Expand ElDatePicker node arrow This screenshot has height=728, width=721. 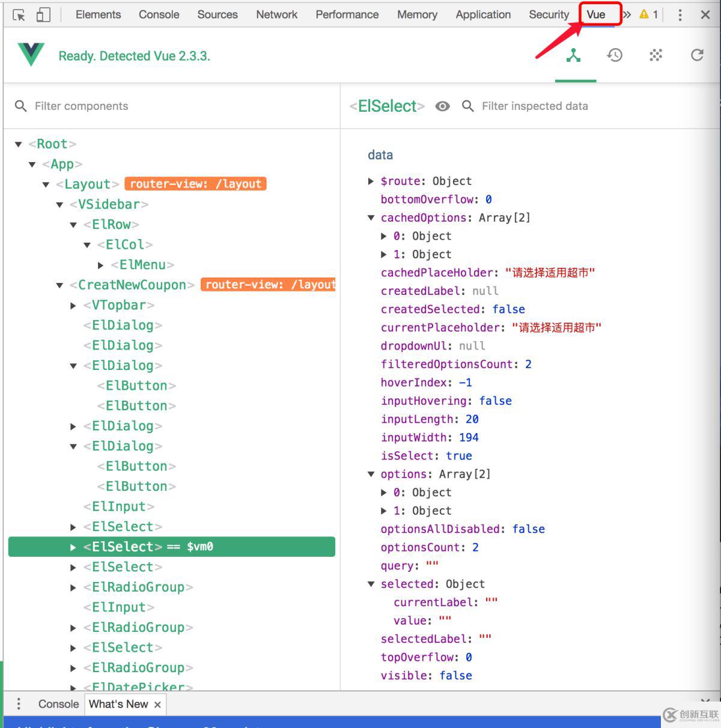tap(73, 687)
